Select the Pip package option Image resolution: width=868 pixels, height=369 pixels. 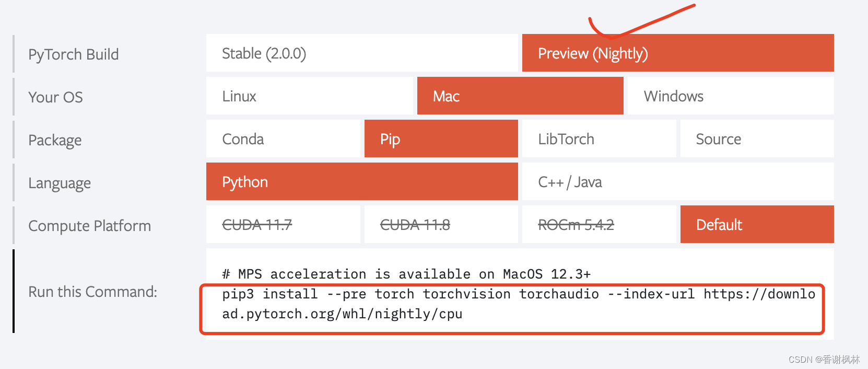(441, 139)
